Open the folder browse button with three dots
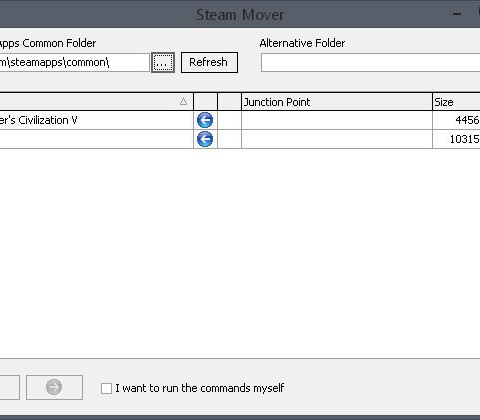Image resolution: width=480 pixels, height=420 pixels. tap(163, 62)
